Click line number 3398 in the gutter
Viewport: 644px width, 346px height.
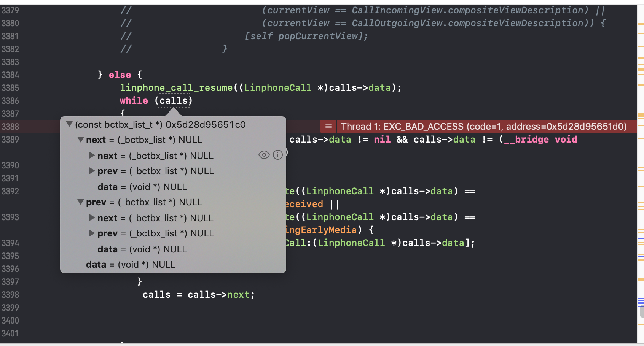10,295
